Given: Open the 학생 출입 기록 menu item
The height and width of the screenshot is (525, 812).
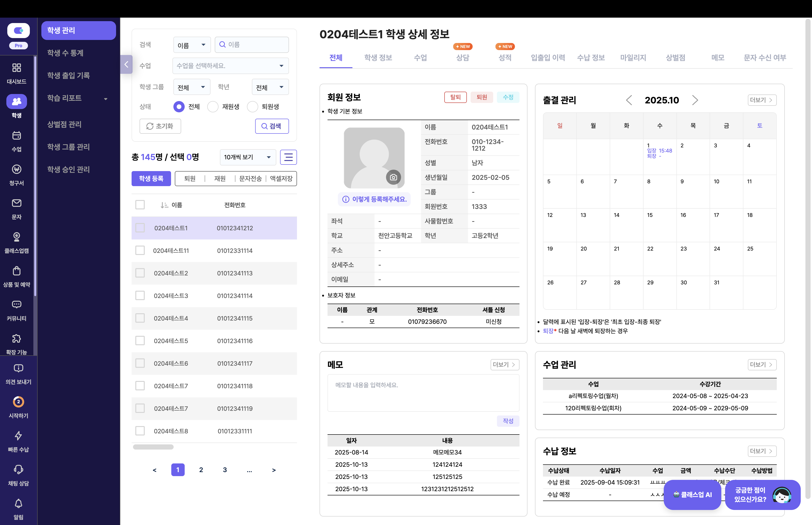Looking at the screenshot, I should [x=69, y=75].
